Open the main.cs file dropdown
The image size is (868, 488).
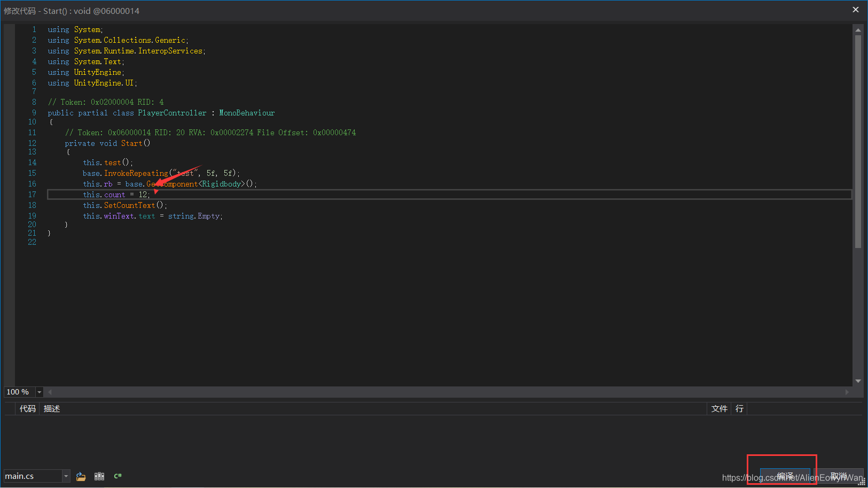coord(66,476)
